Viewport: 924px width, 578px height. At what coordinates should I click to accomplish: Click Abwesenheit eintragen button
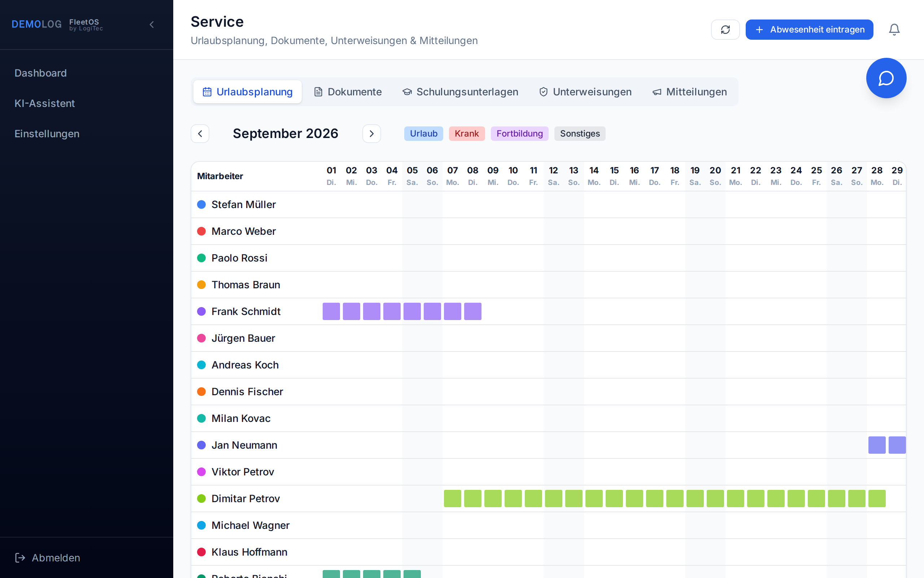pyautogui.click(x=809, y=29)
